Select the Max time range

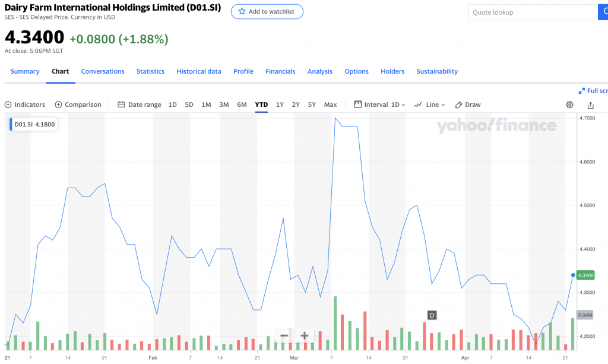click(330, 105)
